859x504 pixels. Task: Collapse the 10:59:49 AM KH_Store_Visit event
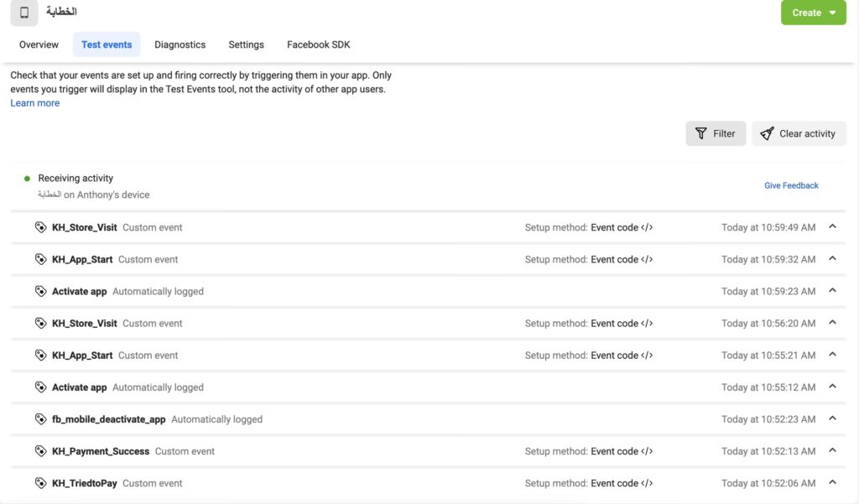(x=832, y=226)
